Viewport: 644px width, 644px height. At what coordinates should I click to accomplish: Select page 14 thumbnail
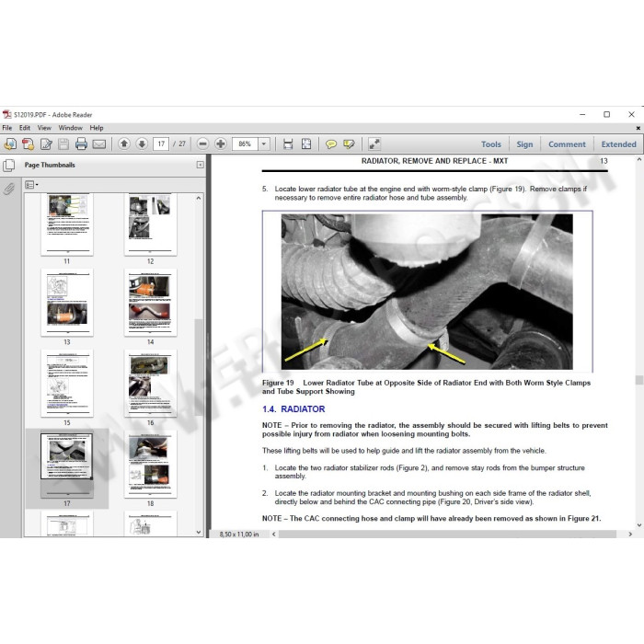pos(150,303)
